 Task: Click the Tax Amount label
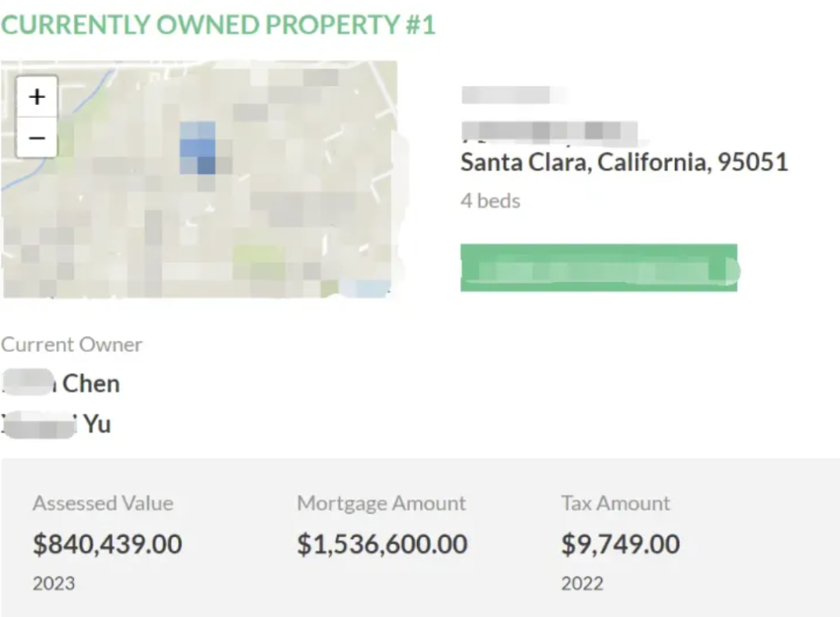coord(615,503)
